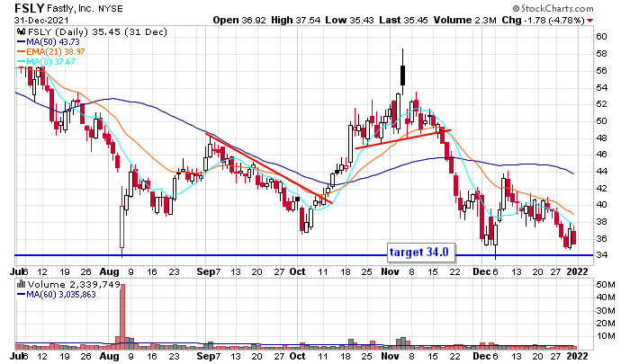Click the Oct label below the volume panel
Screen dimensions: 630x364
click(298, 357)
